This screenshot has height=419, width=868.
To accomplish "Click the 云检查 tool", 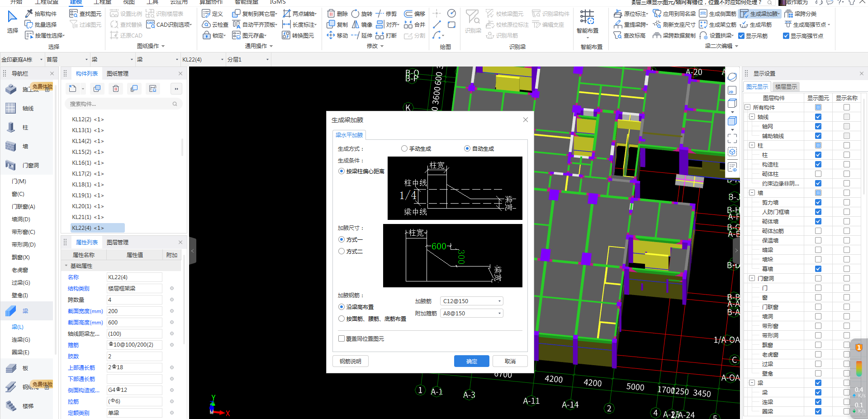I will [215, 24].
